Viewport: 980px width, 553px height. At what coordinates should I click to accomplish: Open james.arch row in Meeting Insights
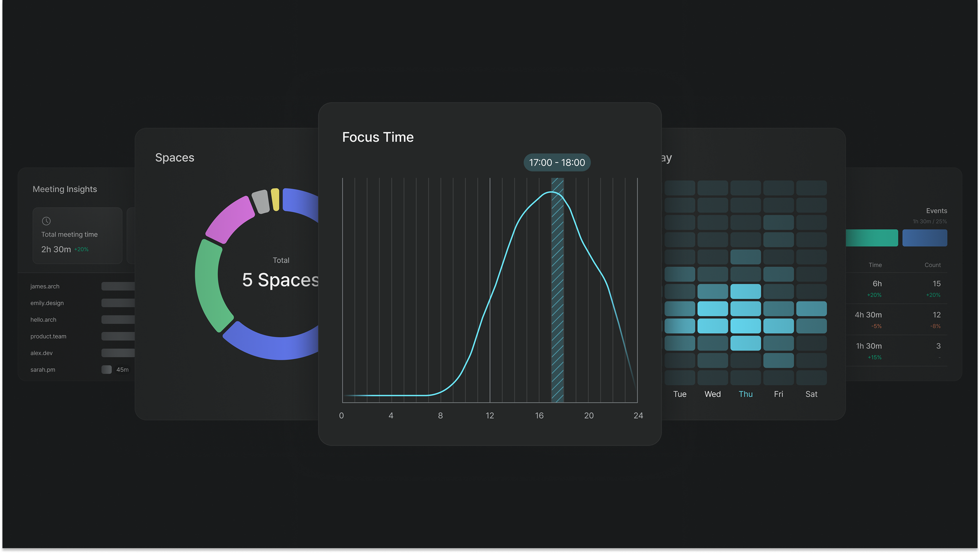point(45,287)
